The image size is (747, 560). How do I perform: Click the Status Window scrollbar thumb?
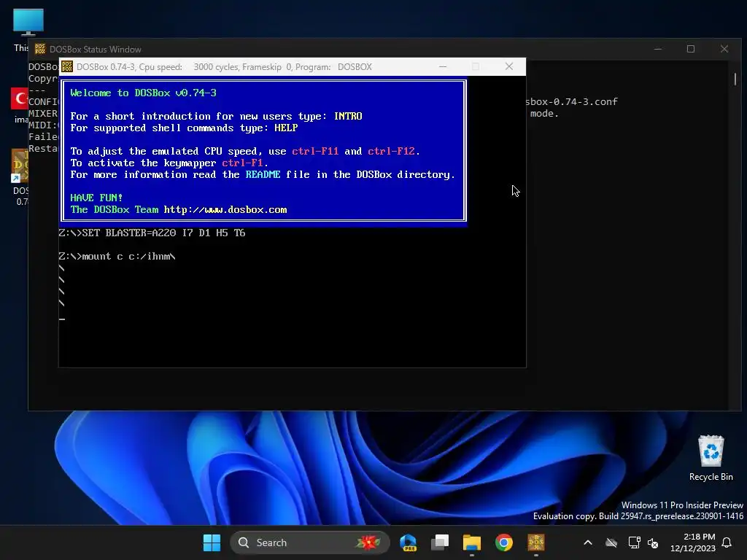735,79
